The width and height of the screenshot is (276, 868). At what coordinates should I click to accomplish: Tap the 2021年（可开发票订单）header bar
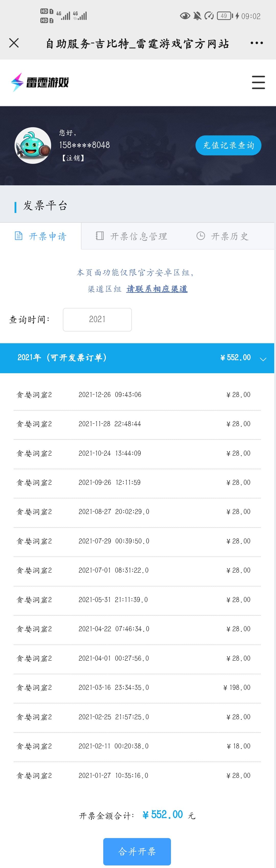137,358
